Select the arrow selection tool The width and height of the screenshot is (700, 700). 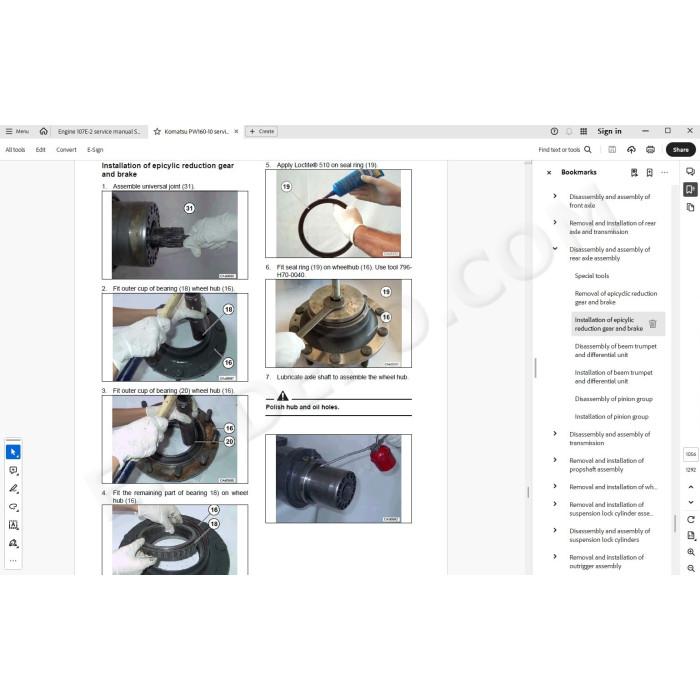[13, 452]
